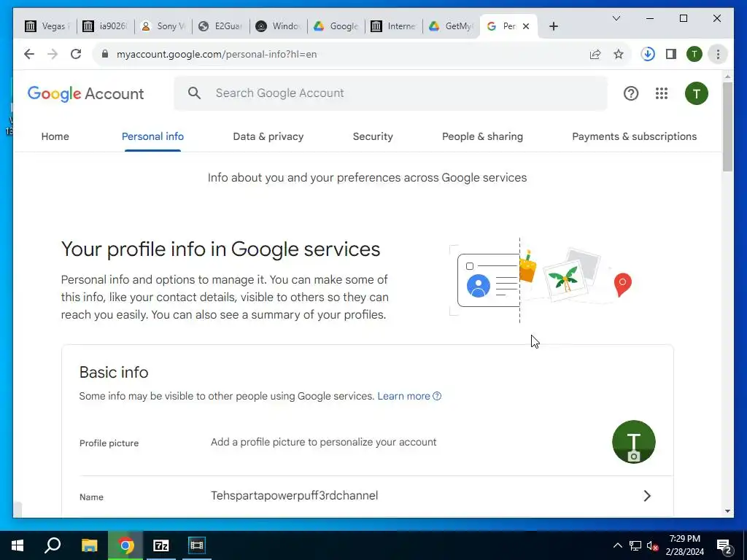
Task: Switch to the Data & privacy tab
Action: [x=268, y=136]
